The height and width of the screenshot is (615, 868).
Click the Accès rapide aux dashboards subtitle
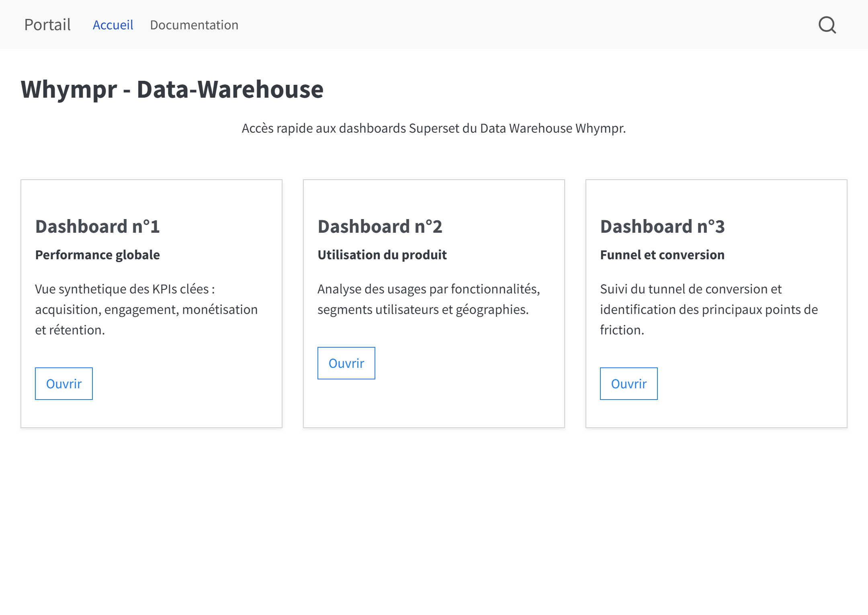click(x=434, y=129)
